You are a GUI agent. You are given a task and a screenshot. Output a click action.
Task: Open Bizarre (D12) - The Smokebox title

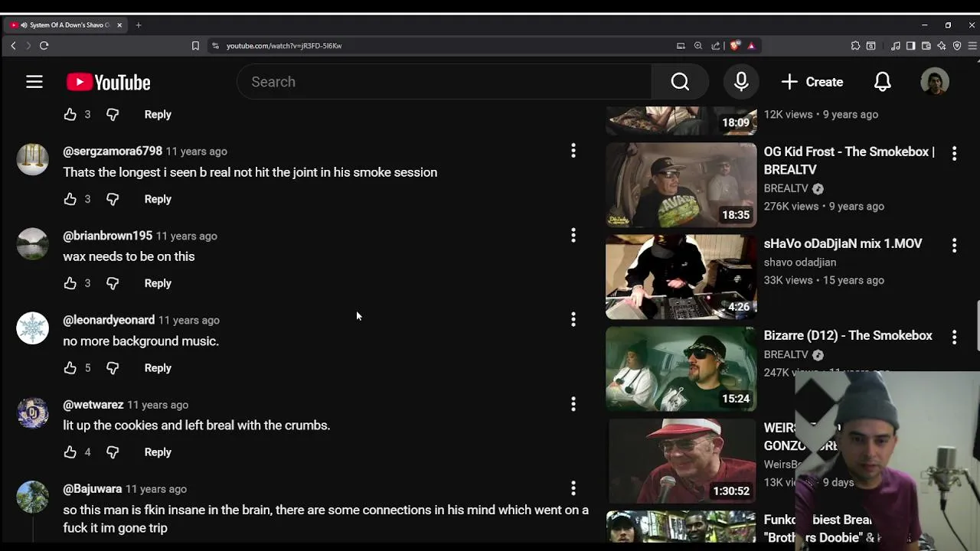[848, 335]
